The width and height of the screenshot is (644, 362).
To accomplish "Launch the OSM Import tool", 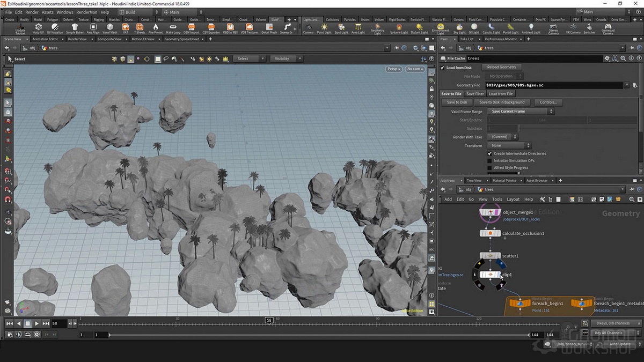I will (192, 28).
